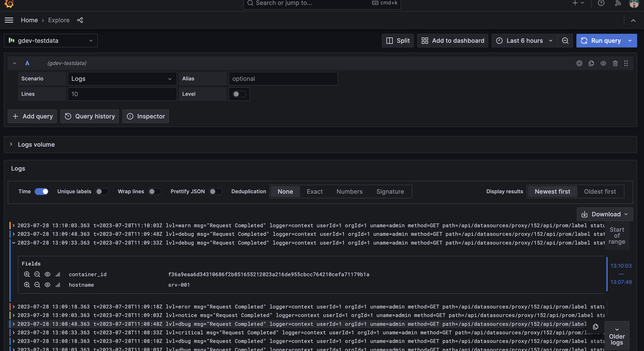Viewport: 644px width, 351px height.
Task: Enable the Wrap lines toggle
Action: (x=154, y=191)
